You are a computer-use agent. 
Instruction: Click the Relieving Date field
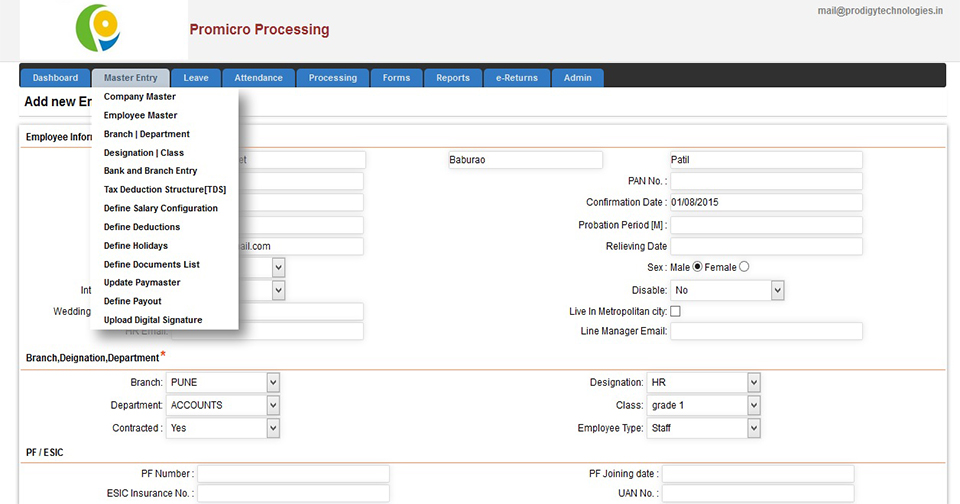click(767, 246)
